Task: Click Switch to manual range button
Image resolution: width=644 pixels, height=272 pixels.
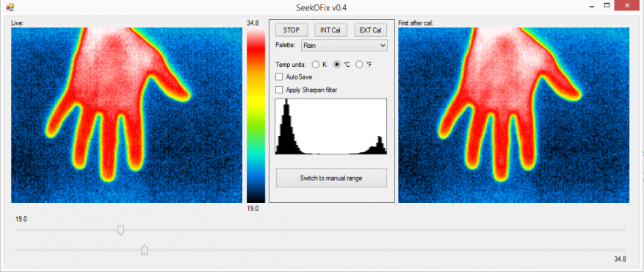Action: (331, 178)
